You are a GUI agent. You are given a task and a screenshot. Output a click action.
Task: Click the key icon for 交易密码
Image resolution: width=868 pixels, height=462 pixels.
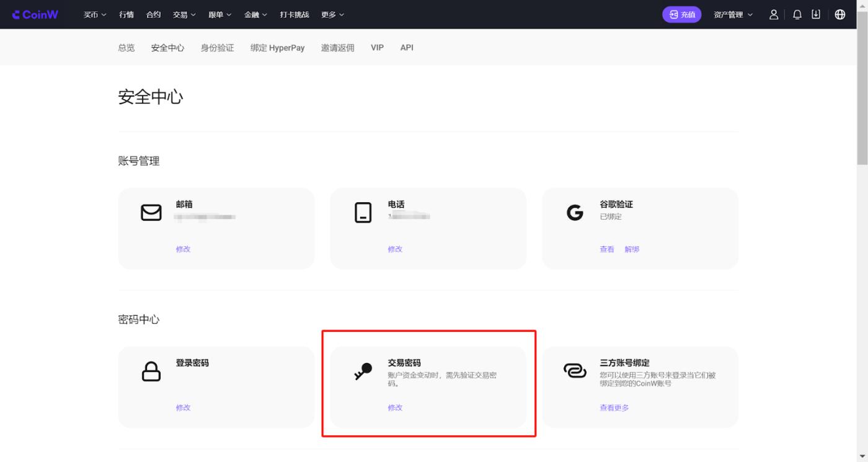[363, 371]
